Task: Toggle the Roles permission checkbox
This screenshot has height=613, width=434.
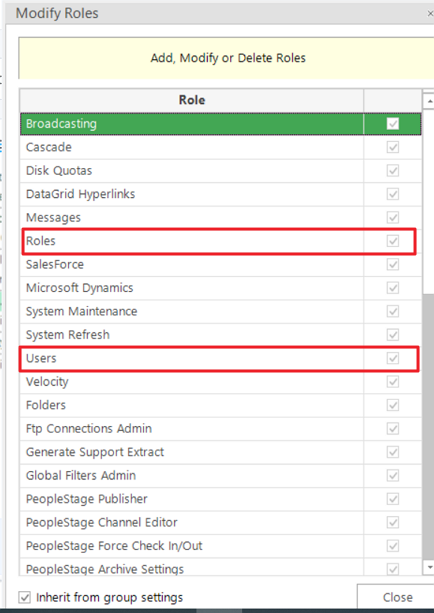Action: pos(393,241)
